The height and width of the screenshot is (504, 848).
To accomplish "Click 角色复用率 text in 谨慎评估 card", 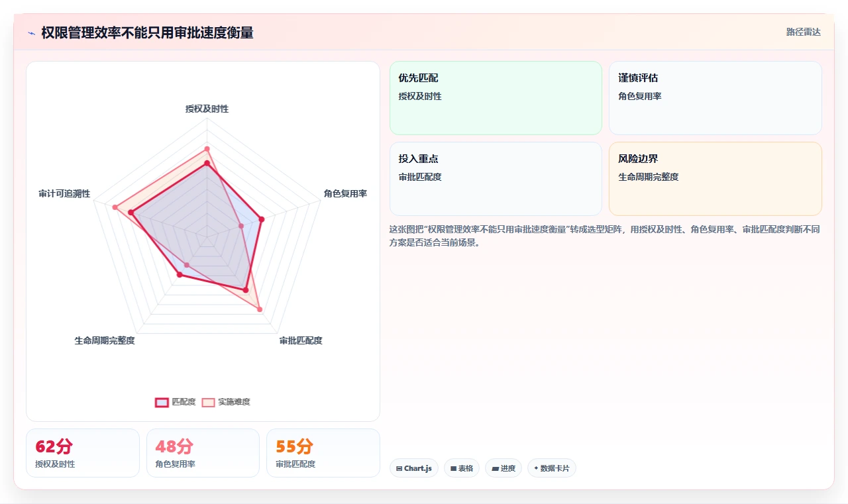I will pos(640,96).
